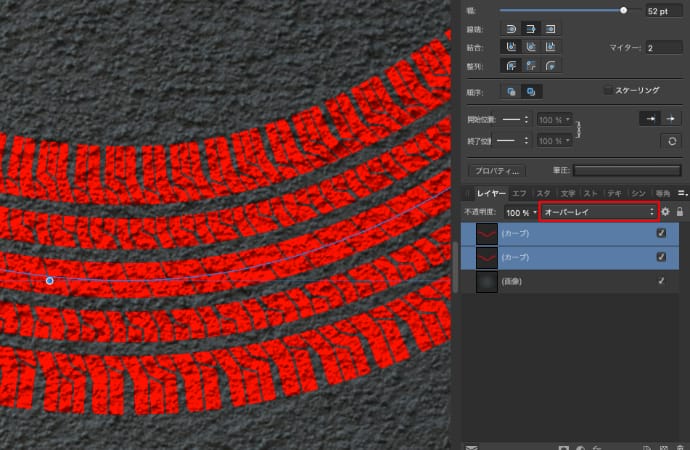Switch to the 文字 tab
690x450 pixels.
[567, 192]
